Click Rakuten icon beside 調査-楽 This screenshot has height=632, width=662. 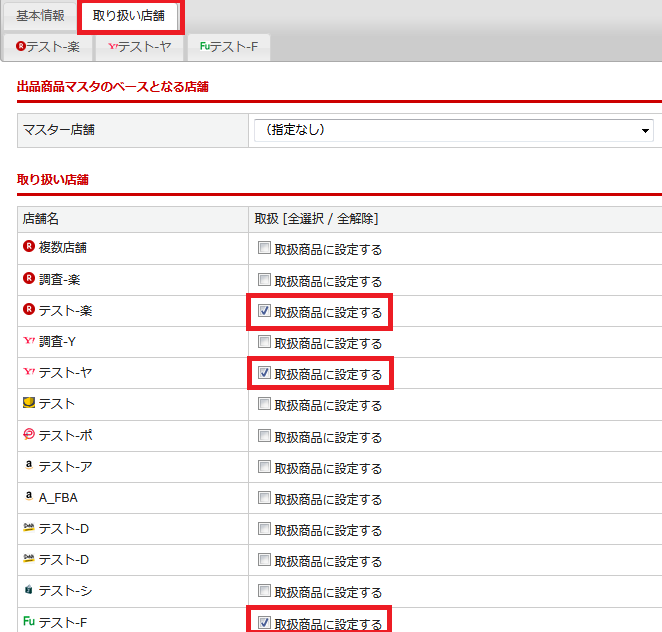point(29,278)
